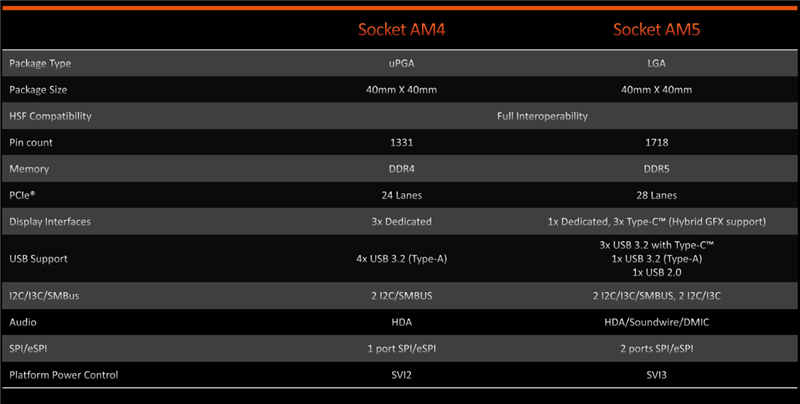Select the Package Type row label
800x404 pixels.
[x=40, y=63]
